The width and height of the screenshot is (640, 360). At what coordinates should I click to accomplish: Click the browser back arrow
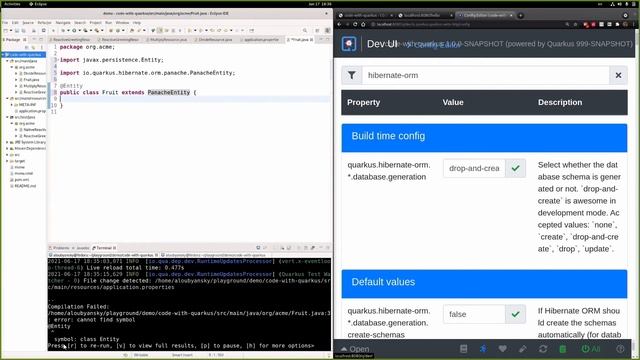[339, 24]
